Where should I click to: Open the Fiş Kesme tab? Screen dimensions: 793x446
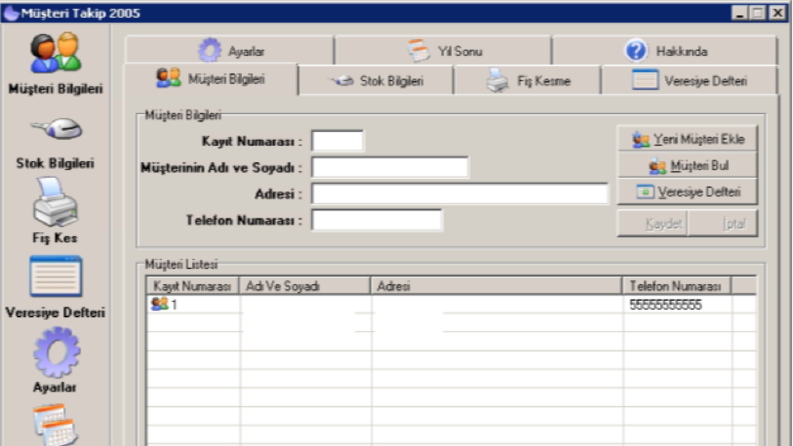(527, 80)
